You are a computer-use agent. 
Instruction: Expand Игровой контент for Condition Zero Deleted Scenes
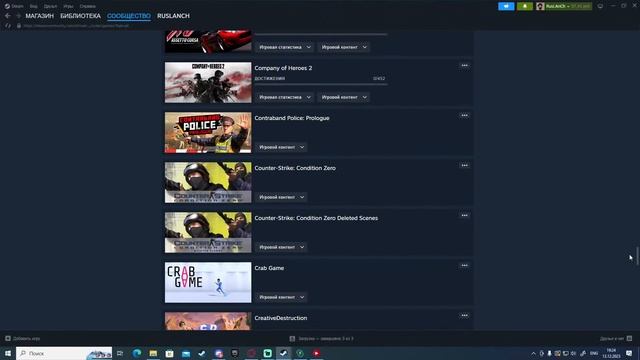point(282,247)
